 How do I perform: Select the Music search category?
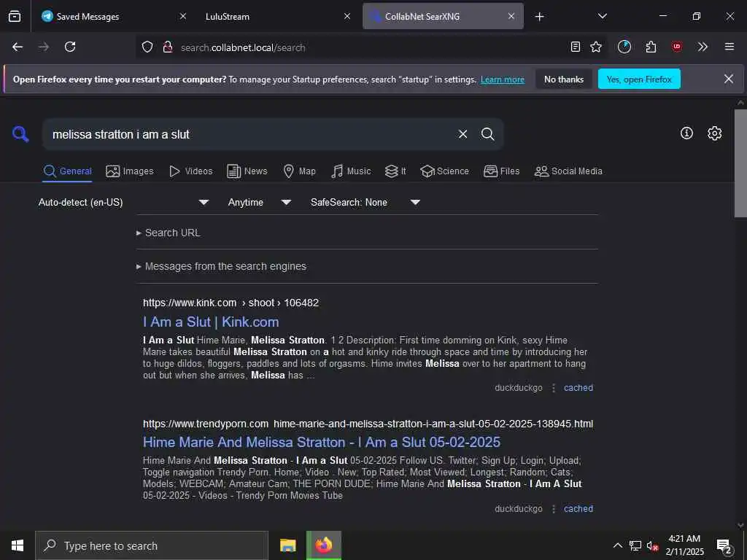coord(351,171)
